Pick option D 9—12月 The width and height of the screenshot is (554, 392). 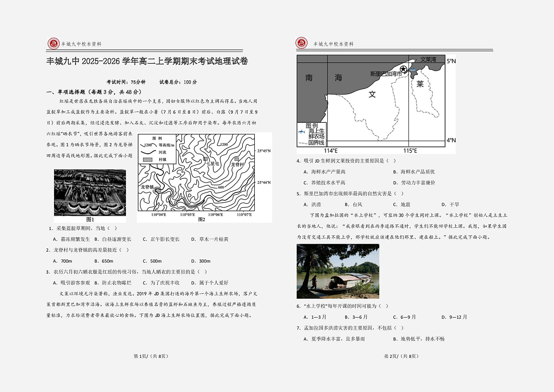point(455,317)
